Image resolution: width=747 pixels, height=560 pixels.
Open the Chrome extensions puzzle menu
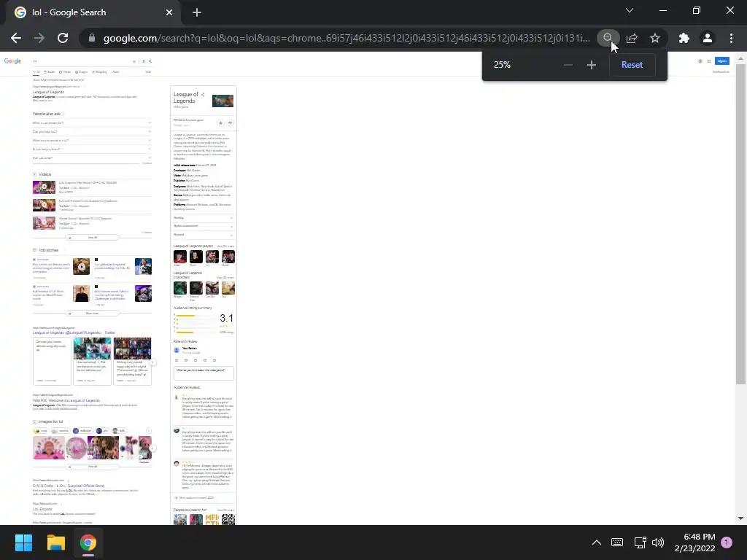pos(684,38)
